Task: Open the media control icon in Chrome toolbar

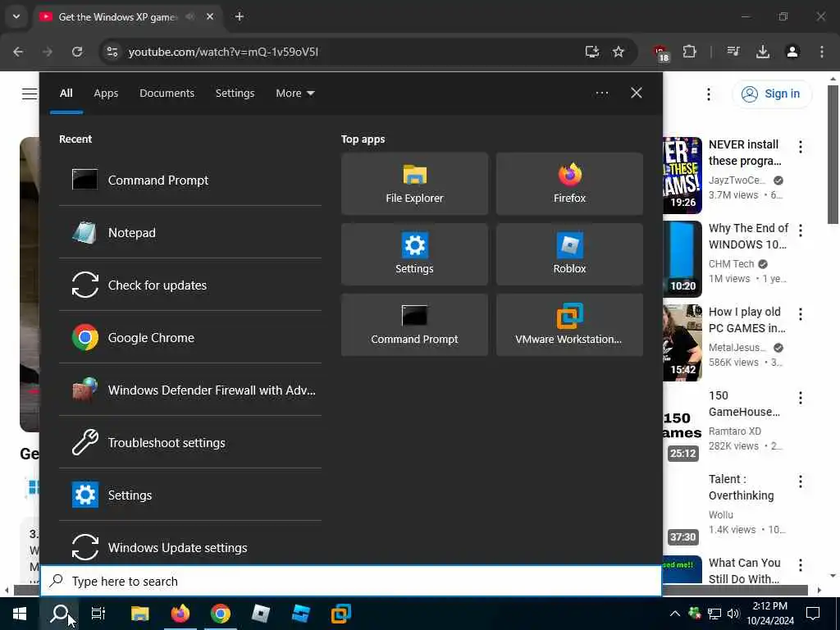Action: (733, 52)
